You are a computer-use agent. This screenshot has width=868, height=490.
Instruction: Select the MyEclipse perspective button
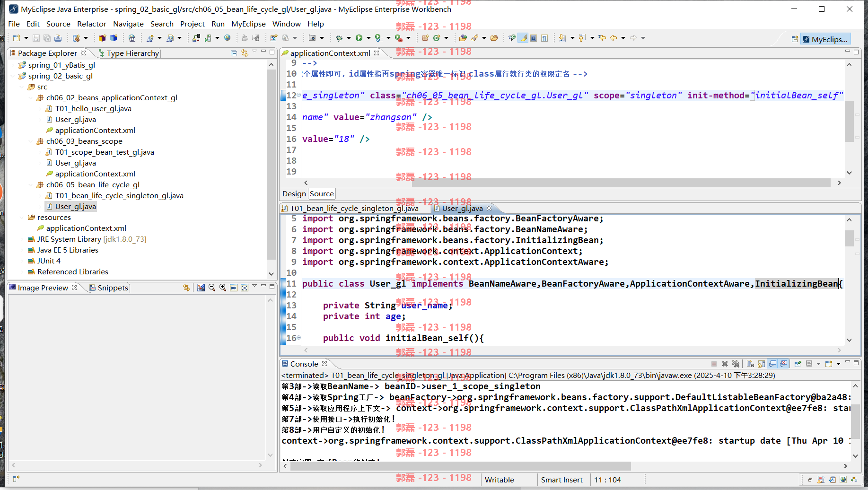825,39
